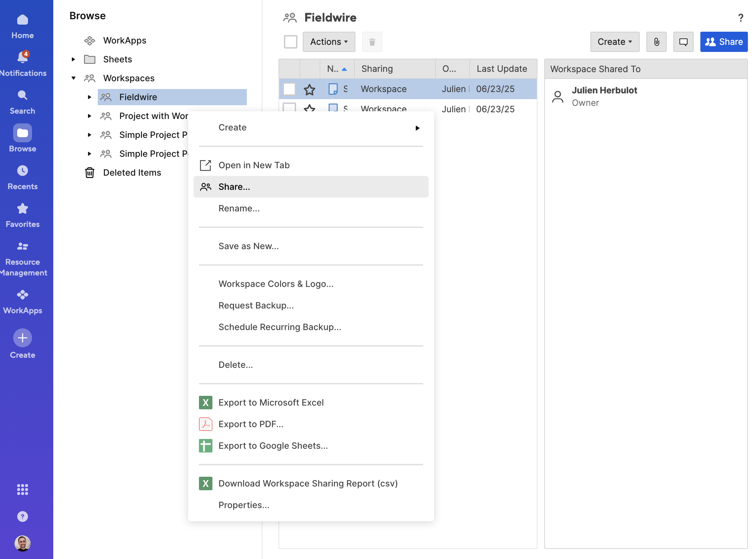This screenshot has width=756, height=559.
Task: Choose Rename... from context menu
Action: (x=239, y=208)
